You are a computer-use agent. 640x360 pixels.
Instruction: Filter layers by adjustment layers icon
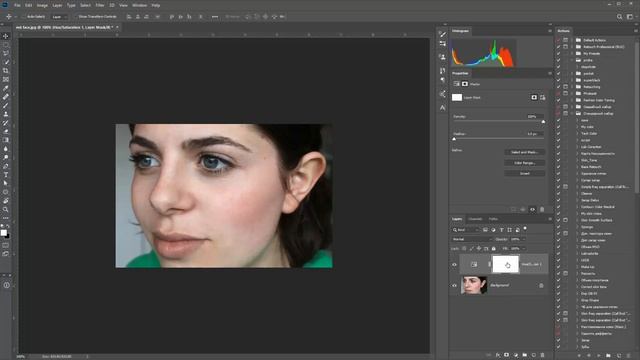tap(493, 230)
